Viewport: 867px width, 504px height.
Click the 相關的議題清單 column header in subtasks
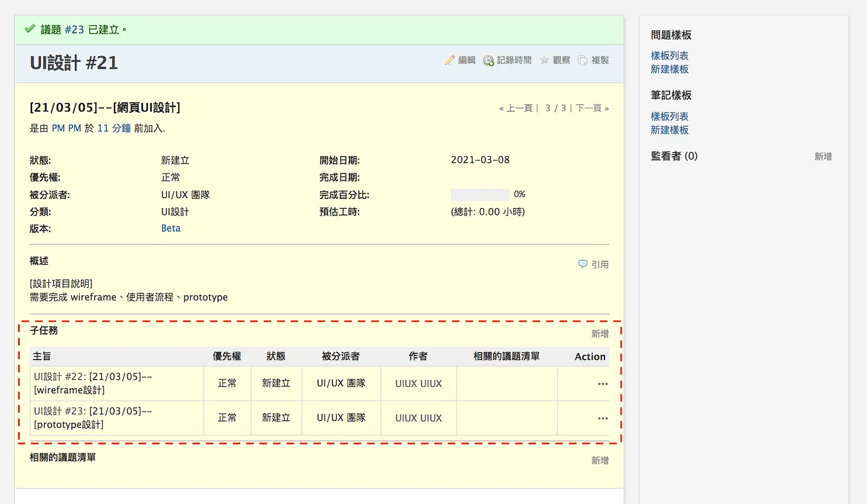tap(507, 357)
